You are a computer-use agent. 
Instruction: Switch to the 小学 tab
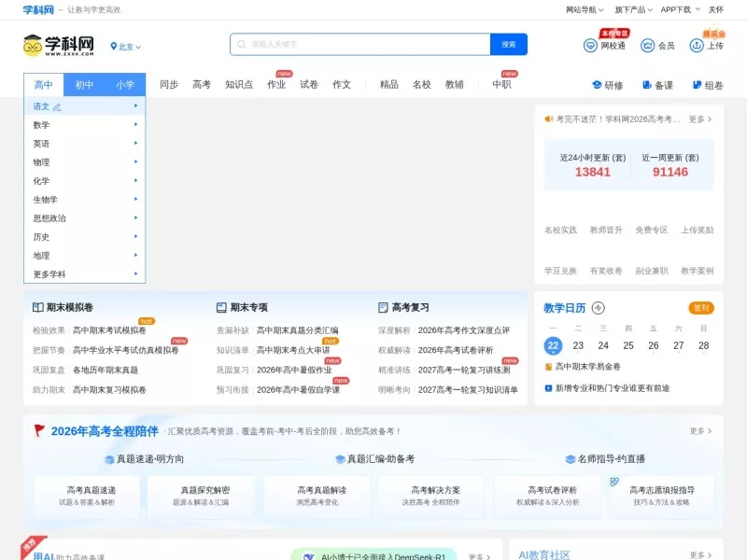(125, 85)
